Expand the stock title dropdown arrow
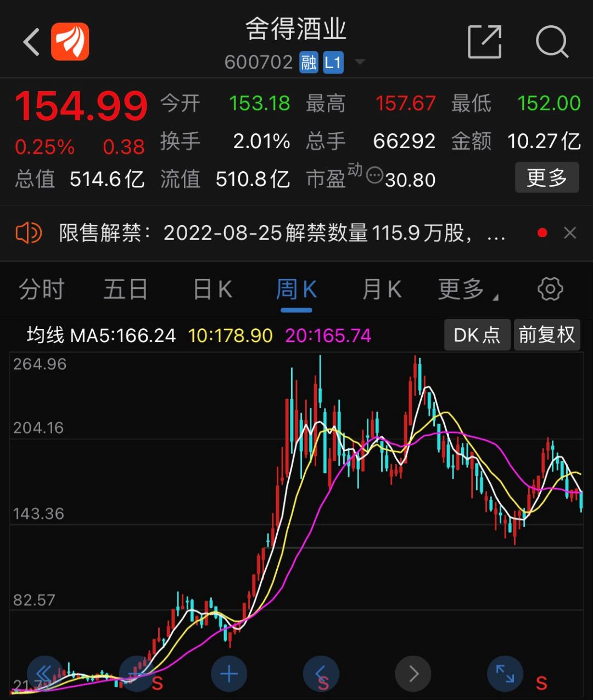The width and height of the screenshot is (593, 700). [x=360, y=62]
